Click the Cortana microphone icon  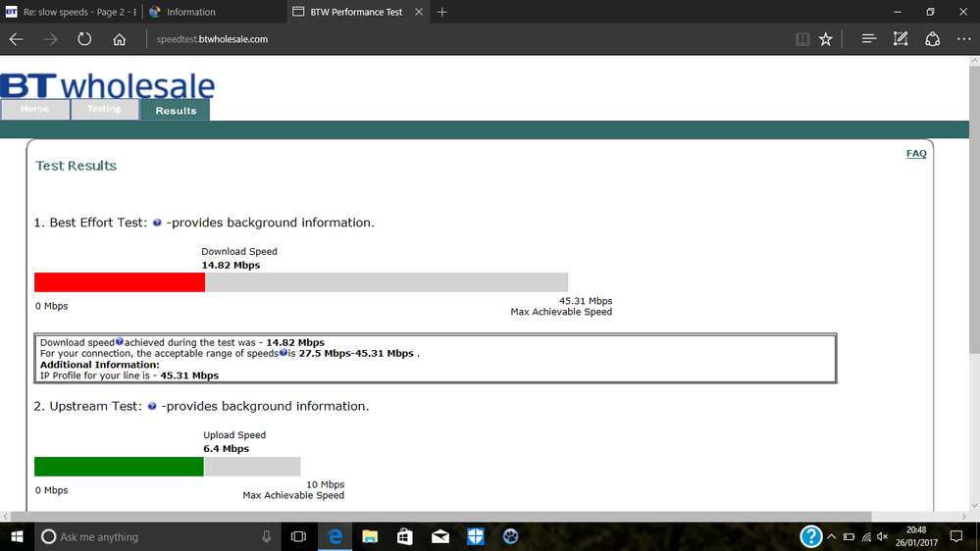[x=266, y=536]
